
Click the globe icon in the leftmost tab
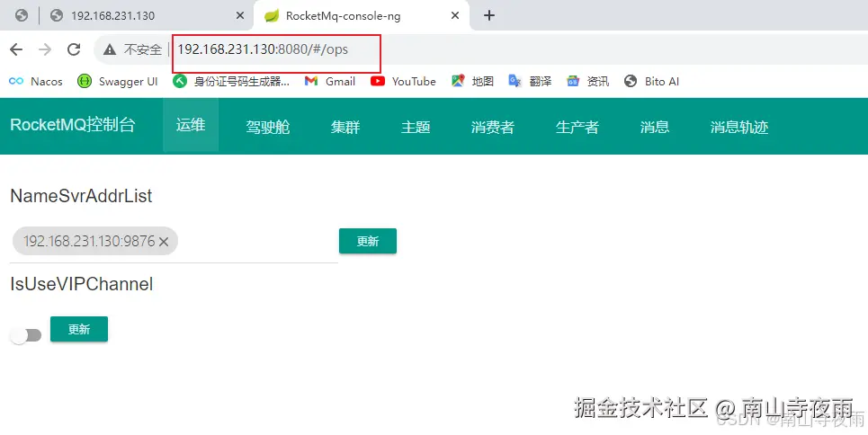[21, 15]
